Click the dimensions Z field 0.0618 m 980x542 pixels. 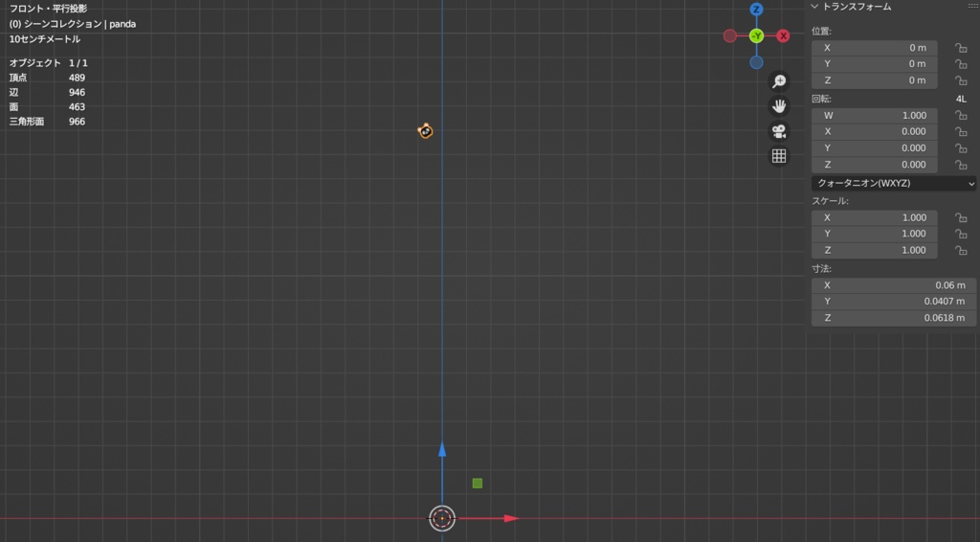[x=893, y=318]
